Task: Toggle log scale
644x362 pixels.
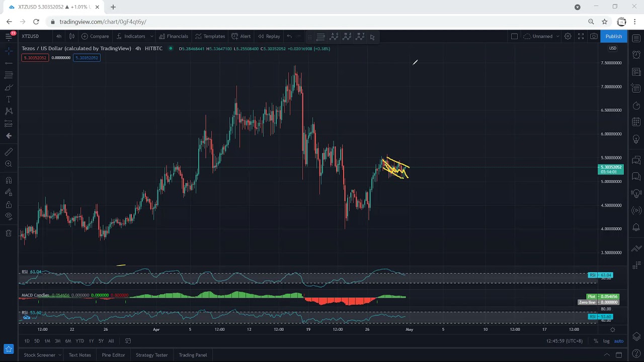Action: [606, 341]
